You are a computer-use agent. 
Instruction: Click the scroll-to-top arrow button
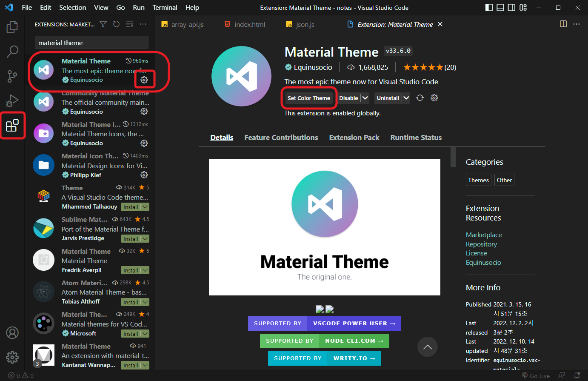coord(428,347)
